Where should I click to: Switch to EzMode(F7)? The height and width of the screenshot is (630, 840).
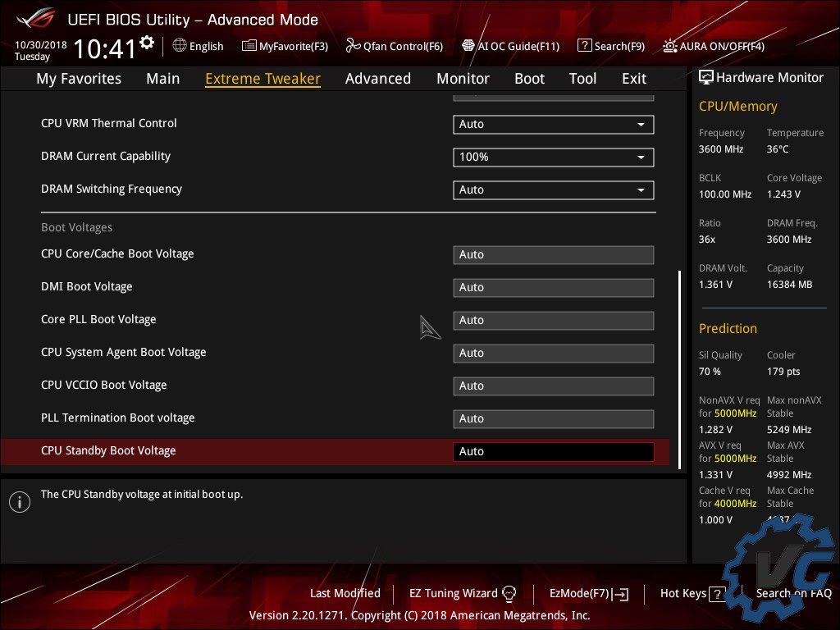[579, 594]
